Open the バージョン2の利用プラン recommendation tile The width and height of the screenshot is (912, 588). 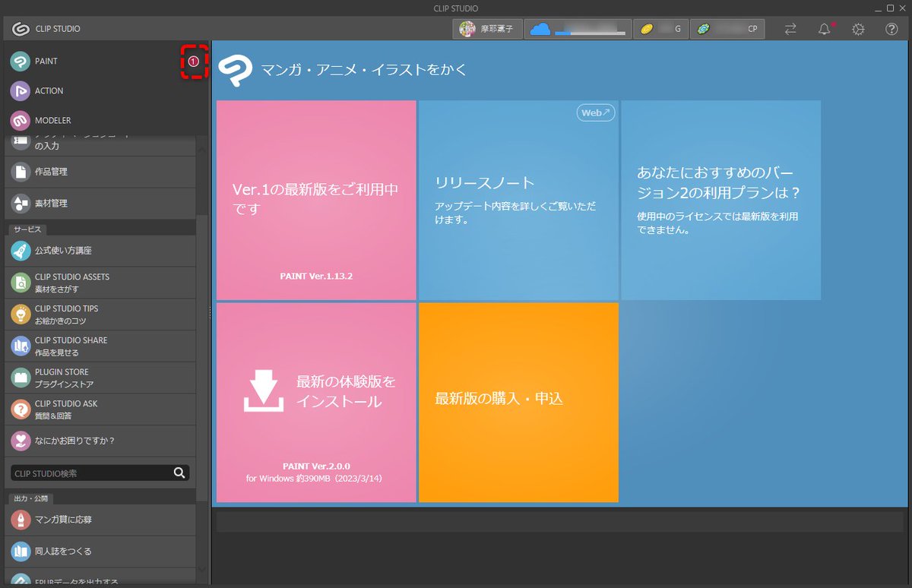[x=720, y=201]
